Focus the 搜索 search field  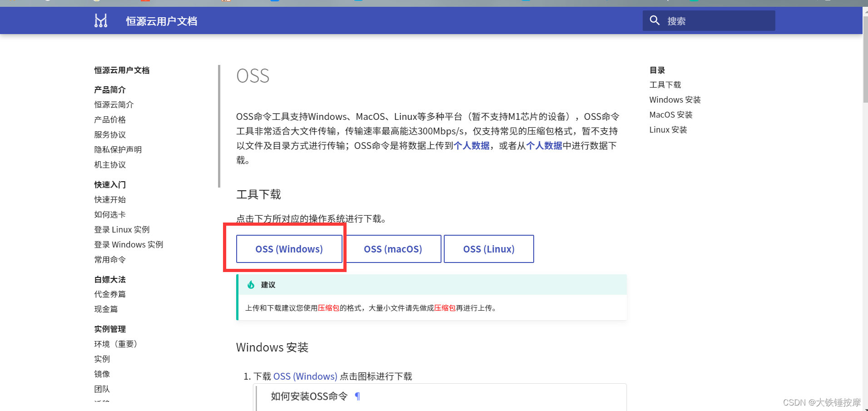click(x=709, y=21)
